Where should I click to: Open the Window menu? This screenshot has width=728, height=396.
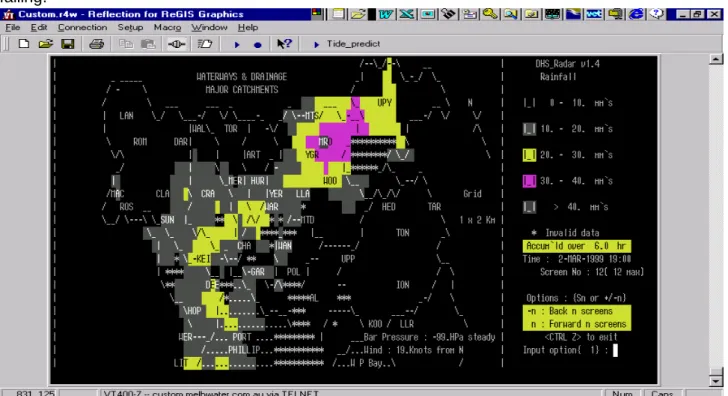pyautogui.click(x=209, y=27)
